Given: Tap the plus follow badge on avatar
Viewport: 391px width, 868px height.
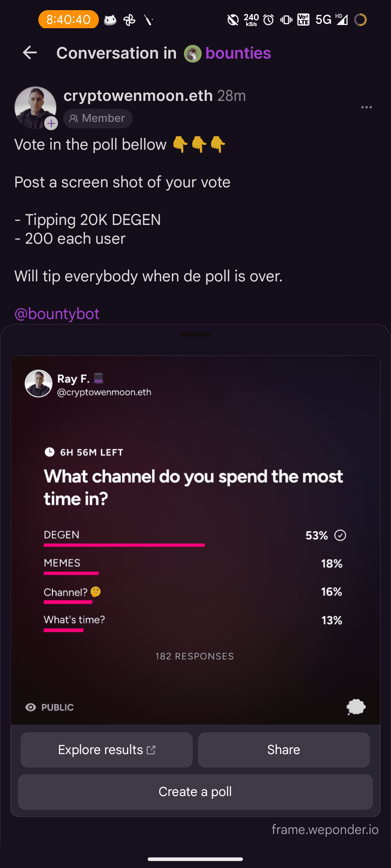Looking at the screenshot, I should (51, 123).
